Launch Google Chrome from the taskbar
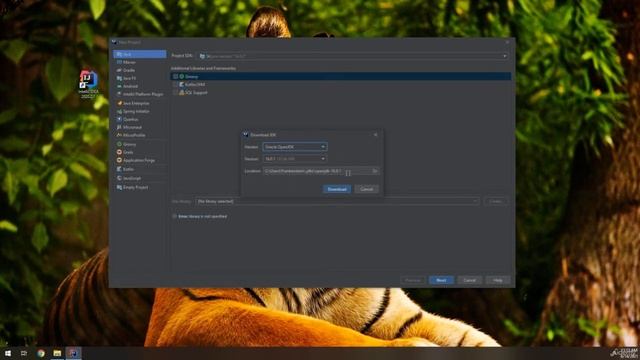 tap(41, 353)
